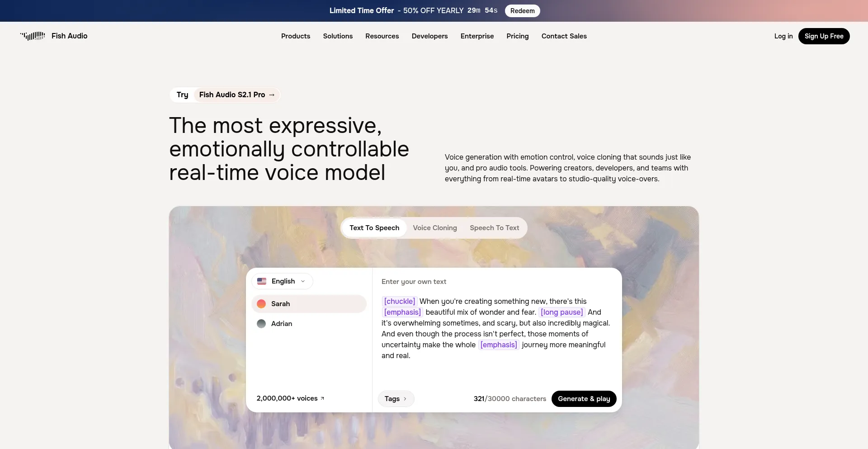This screenshot has height=449, width=868.
Task: Redeem the limited time offer
Action: [x=523, y=11]
